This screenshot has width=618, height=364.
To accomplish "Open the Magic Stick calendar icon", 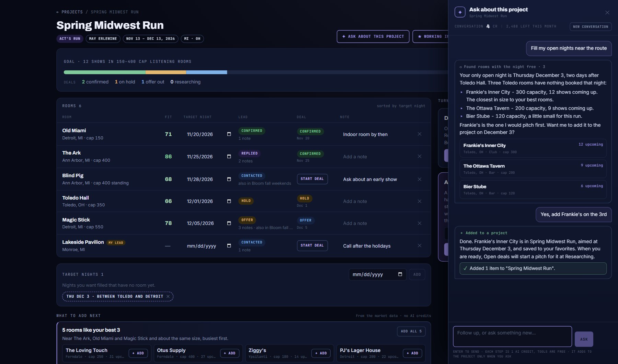I will pyautogui.click(x=229, y=223).
